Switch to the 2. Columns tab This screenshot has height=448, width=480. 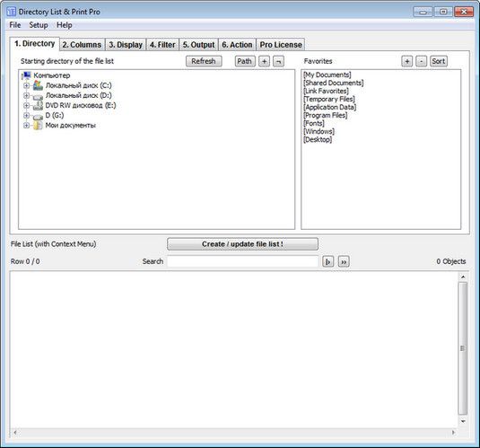coord(82,45)
